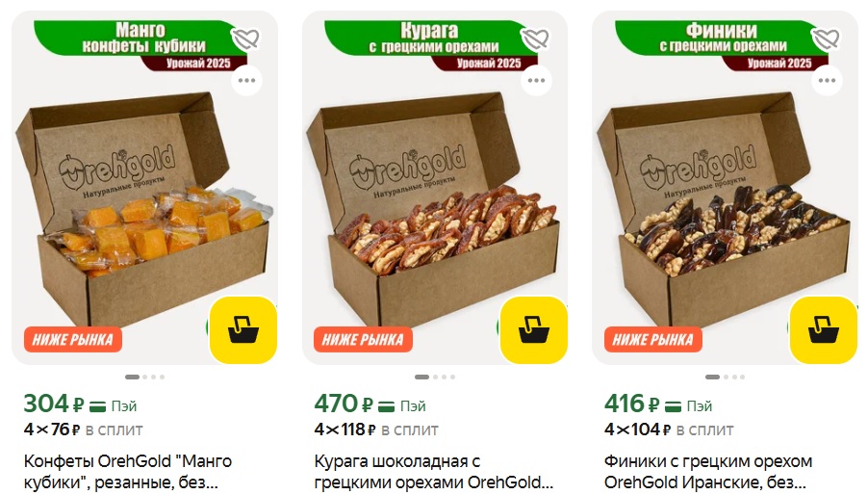Toggle favorite heart on Kuraga card
Viewport: 868px width, 495px height.
click(535, 39)
